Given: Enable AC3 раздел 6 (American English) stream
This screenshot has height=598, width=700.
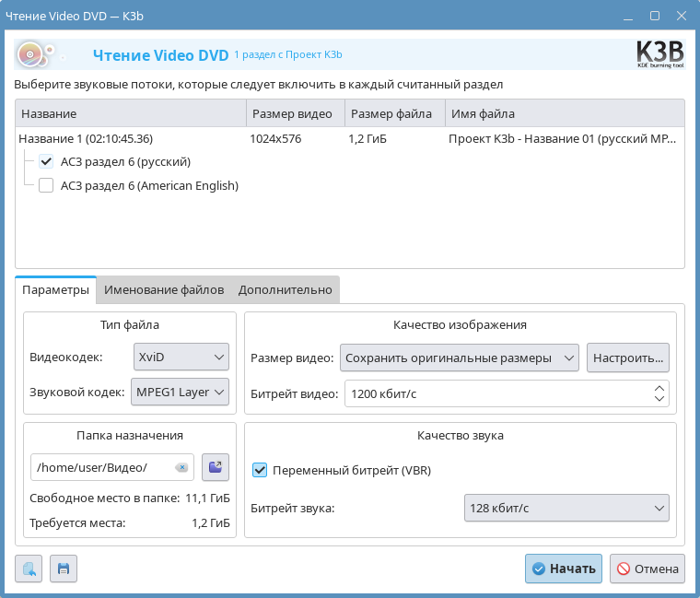Looking at the screenshot, I should pyautogui.click(x=46, y=185).
